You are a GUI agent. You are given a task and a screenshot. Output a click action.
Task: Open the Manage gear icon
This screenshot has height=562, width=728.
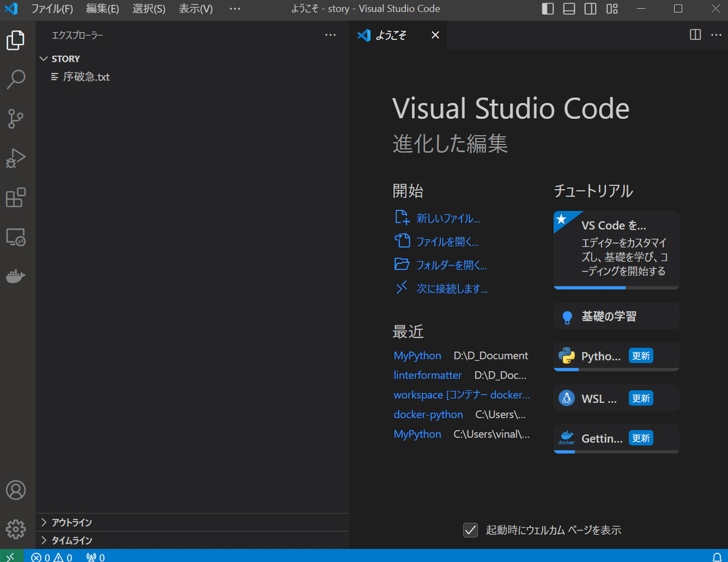[16, 529]
